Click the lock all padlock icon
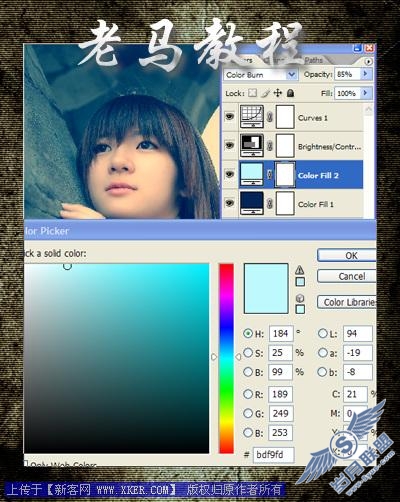This screenshot has height=502, width=400. [x=290, y=93]
